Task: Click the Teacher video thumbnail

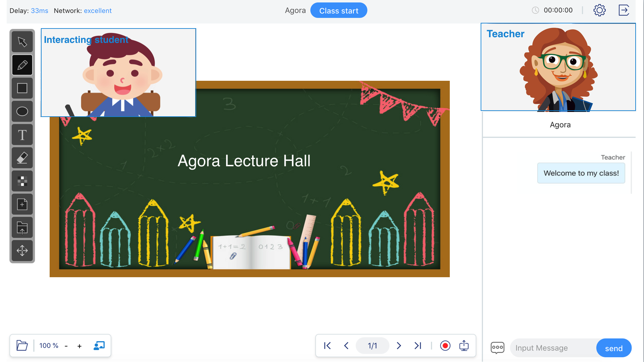Action: [558, 67]
